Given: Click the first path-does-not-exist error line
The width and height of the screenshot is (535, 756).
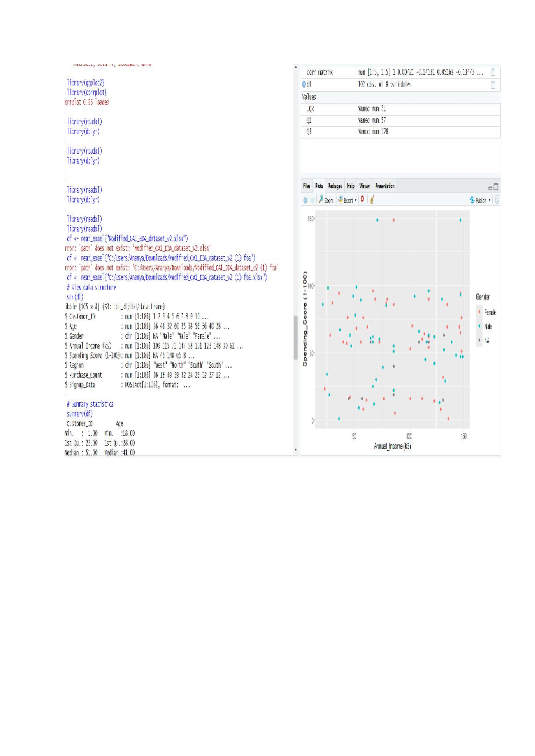Looking at the screenshot, I should (138, 248).
